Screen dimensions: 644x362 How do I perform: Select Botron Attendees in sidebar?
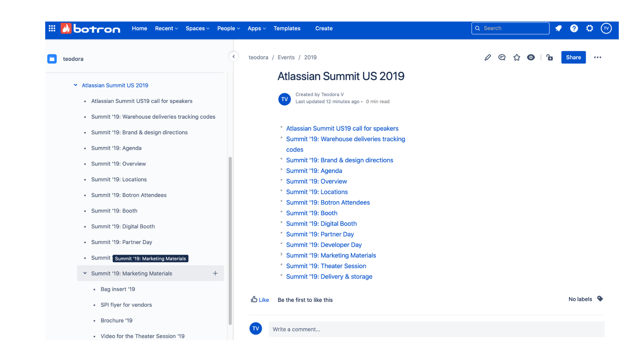(x=129, y=195)
